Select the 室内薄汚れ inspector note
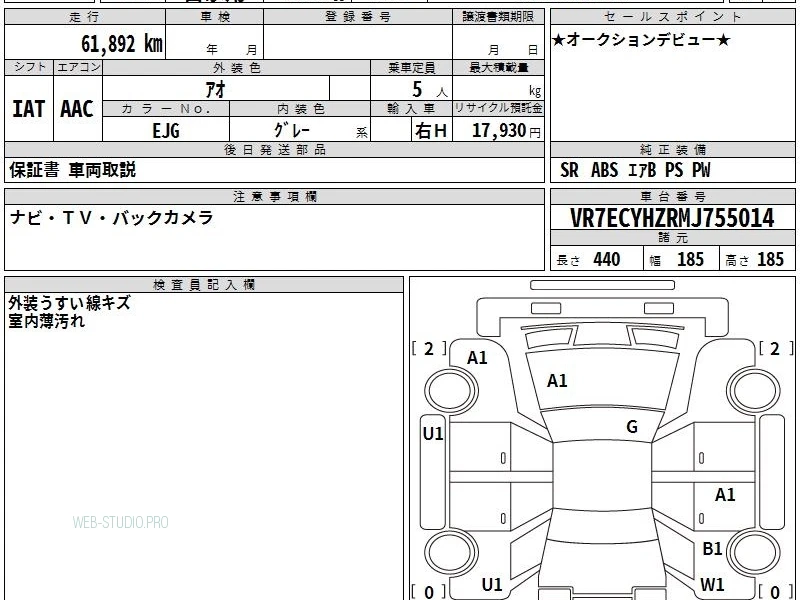Screen dimensions: 800x600 pyautogui.click(x=46, y=321)
